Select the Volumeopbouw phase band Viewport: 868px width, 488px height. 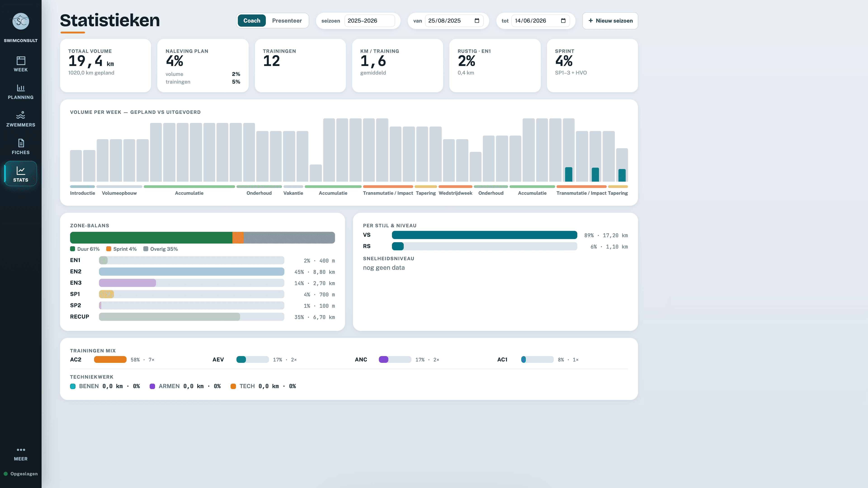[119, 187]
